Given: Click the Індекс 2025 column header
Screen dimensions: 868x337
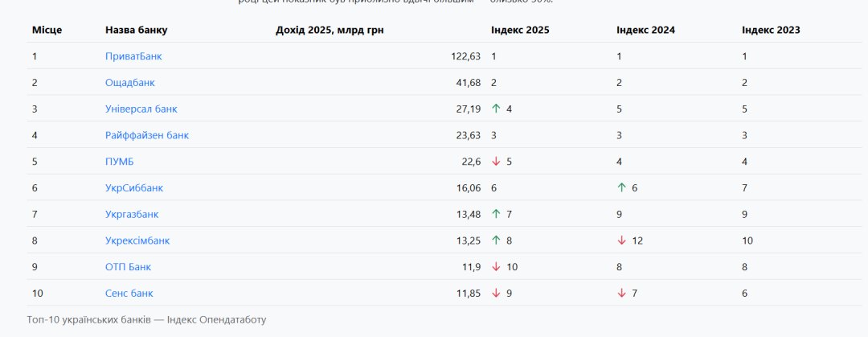Looking at the screenshot, I should click(520, 31).
